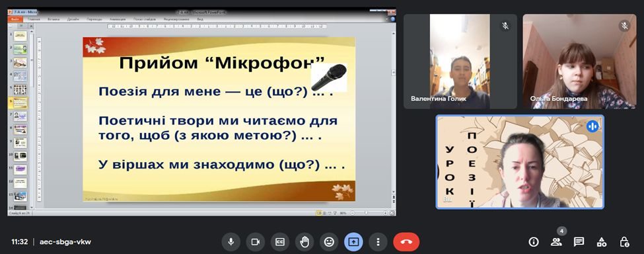Turn off the camera button
The image size is (644, 254).
pyautogui.click(x=256, y=241)
